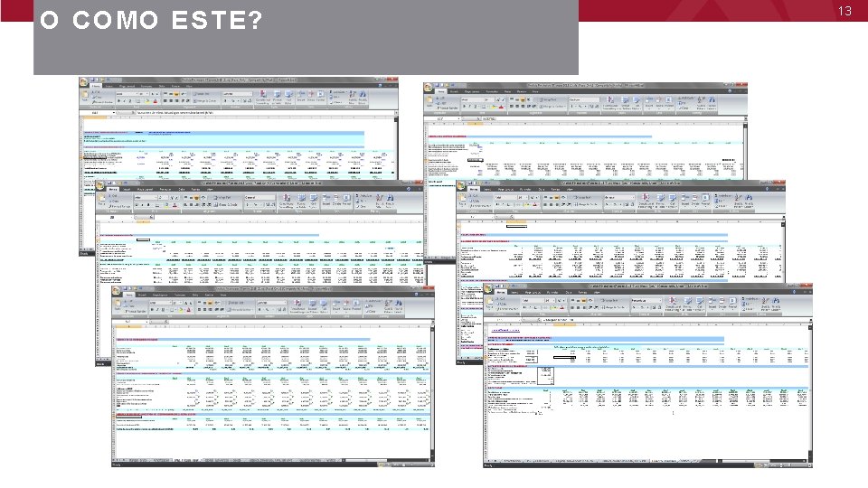Click Name Box in bottom-left Excel window
The image size is (868, 488).
[x=130, y=322]
